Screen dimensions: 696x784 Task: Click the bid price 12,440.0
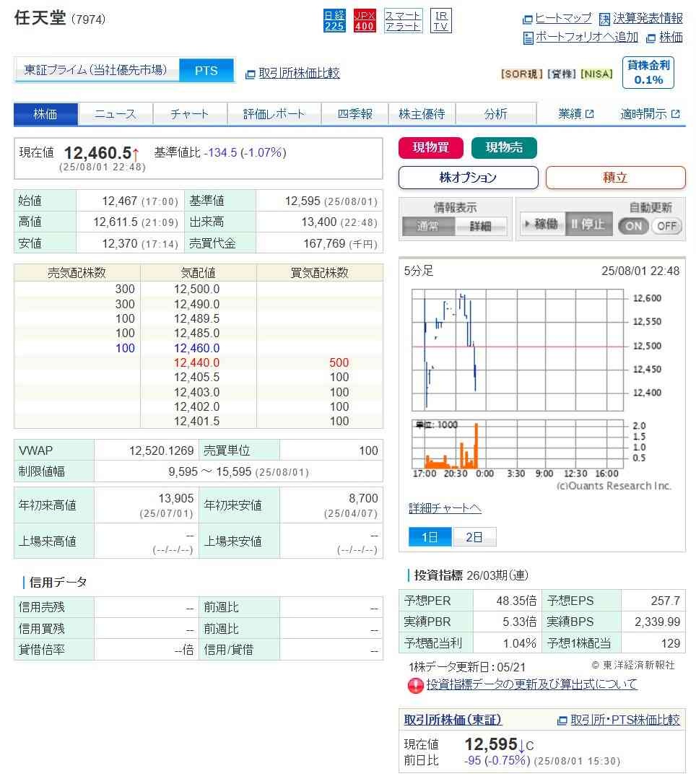point(196,362)
